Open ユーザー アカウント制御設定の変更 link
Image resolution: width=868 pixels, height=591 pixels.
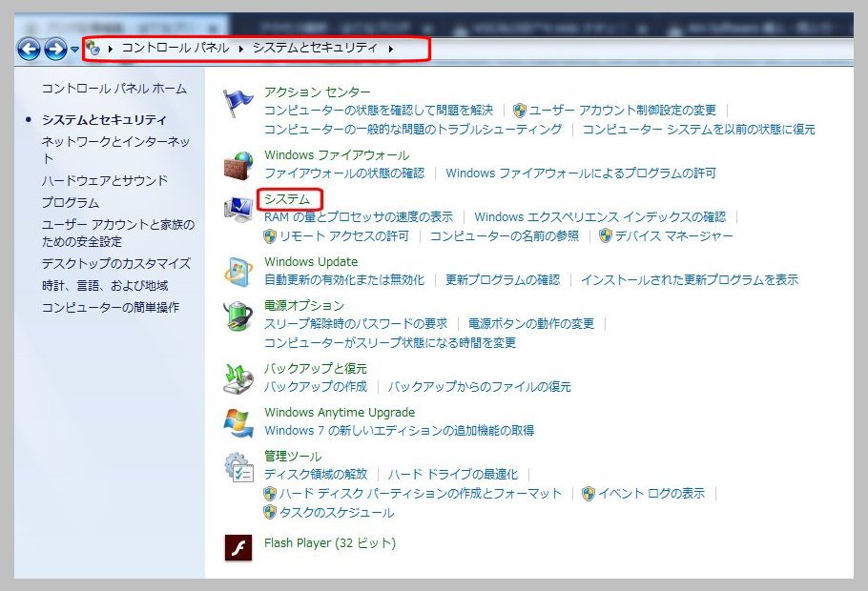[x=622, y=111]
